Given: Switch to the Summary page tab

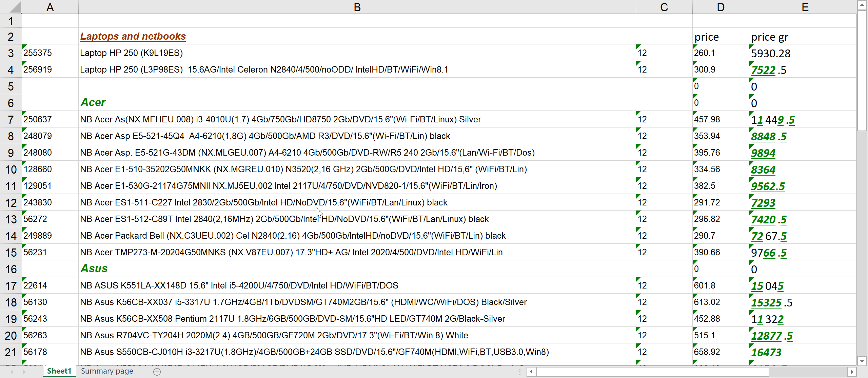Looking at the screenshot, I should click(x=107, y=371).
